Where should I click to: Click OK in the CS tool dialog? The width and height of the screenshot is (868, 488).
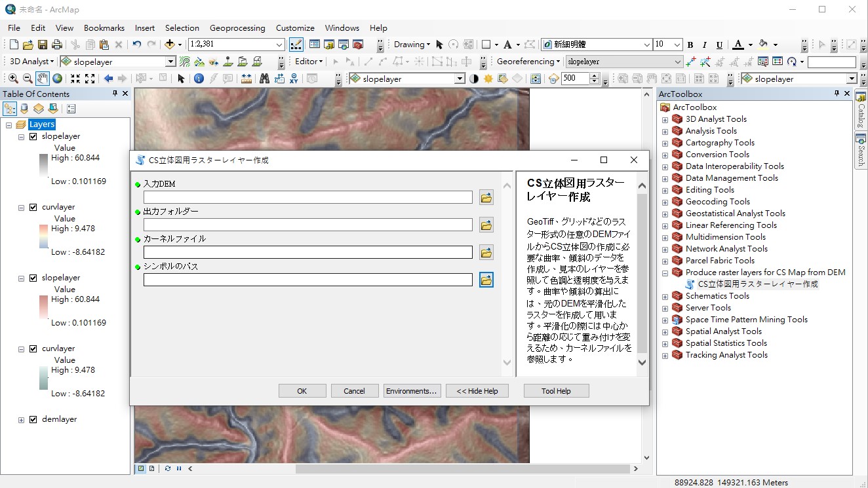tap(302, 391)
